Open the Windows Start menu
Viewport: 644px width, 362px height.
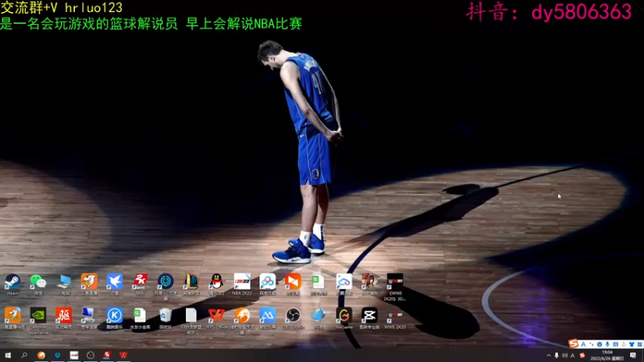click(x=8, y=355)
